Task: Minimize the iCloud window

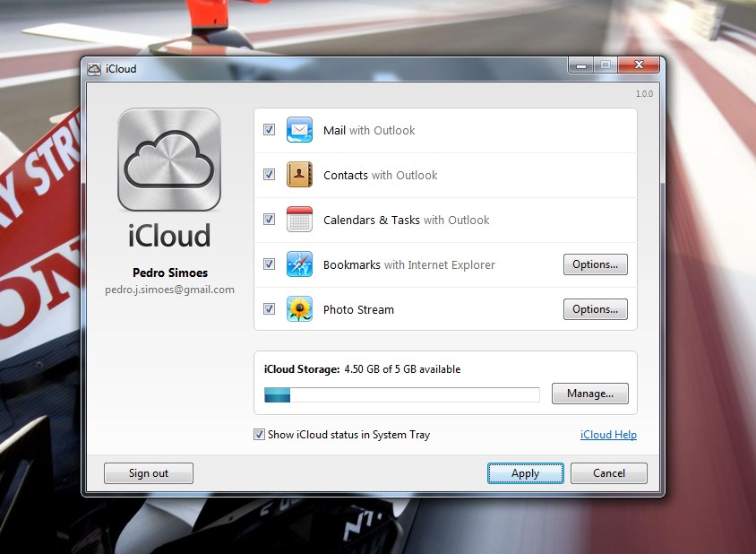Action: (581, 65)
